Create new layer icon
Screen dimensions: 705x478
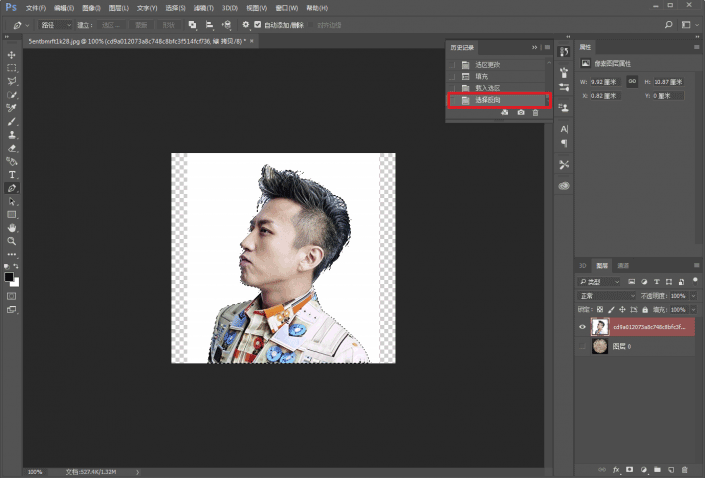[671, 469]
